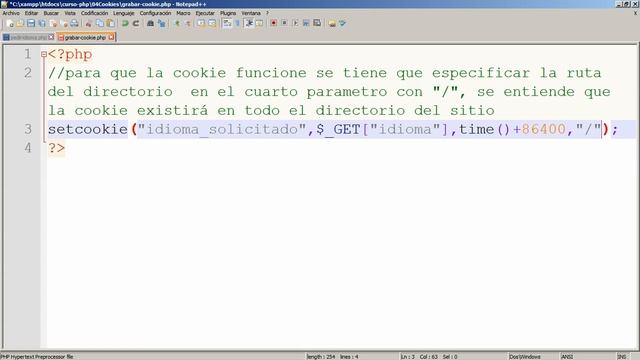Toggle synchronized vertical scrolling icon
Screen dimensions: 640x360
[201, 24]
